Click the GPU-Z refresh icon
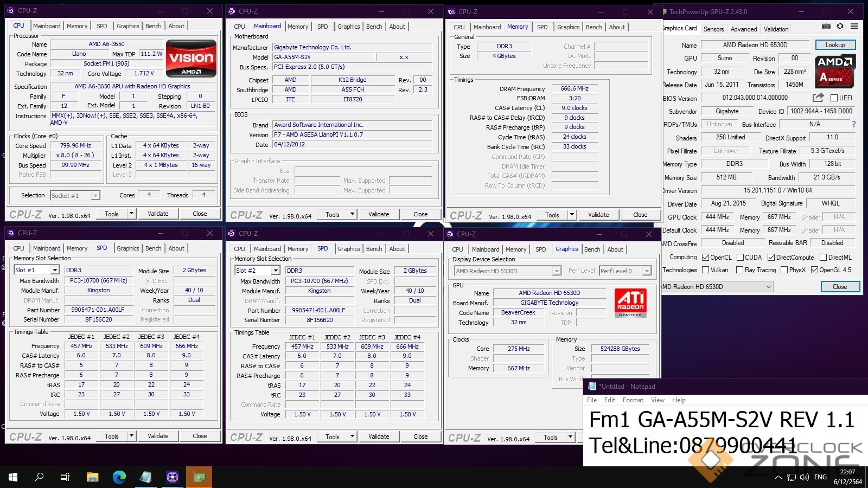The width and height of the screenshot is (868, 488). (840, 26)
